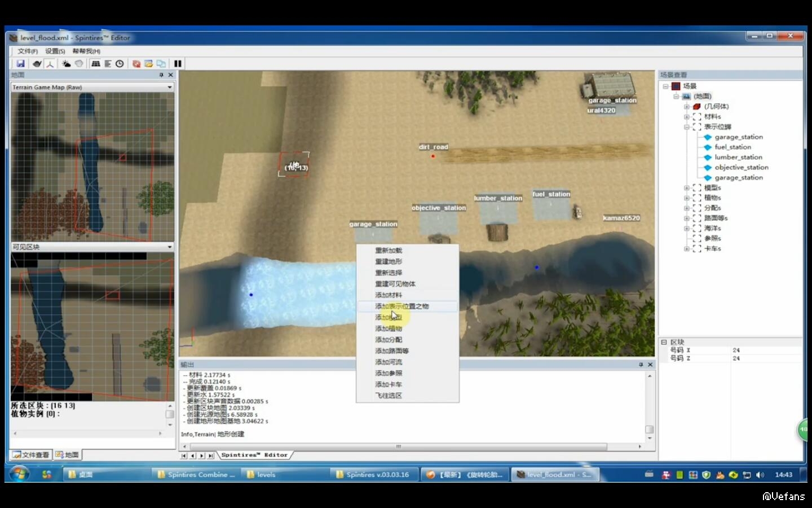
Task: Pin the 输出 output panel
Action: click(641, 365)
